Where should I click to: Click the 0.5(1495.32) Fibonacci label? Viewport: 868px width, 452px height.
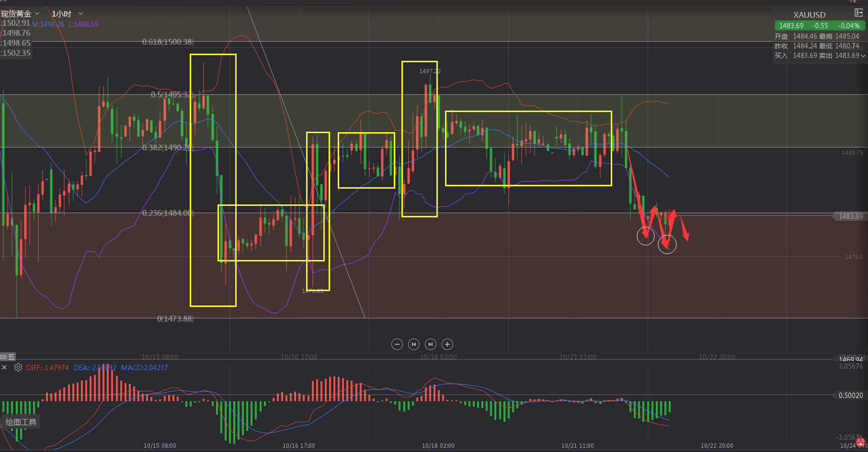(x=172, y=95)
